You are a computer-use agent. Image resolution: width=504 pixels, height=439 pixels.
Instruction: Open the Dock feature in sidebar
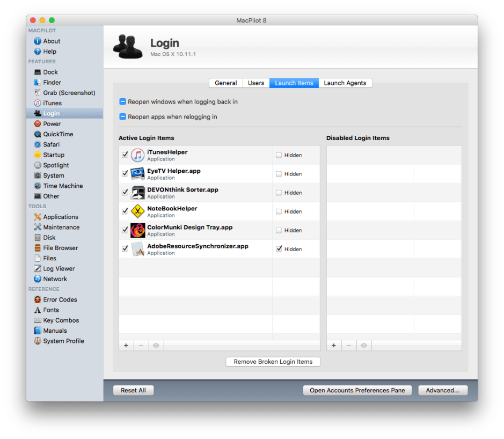(x=50, y=72)
